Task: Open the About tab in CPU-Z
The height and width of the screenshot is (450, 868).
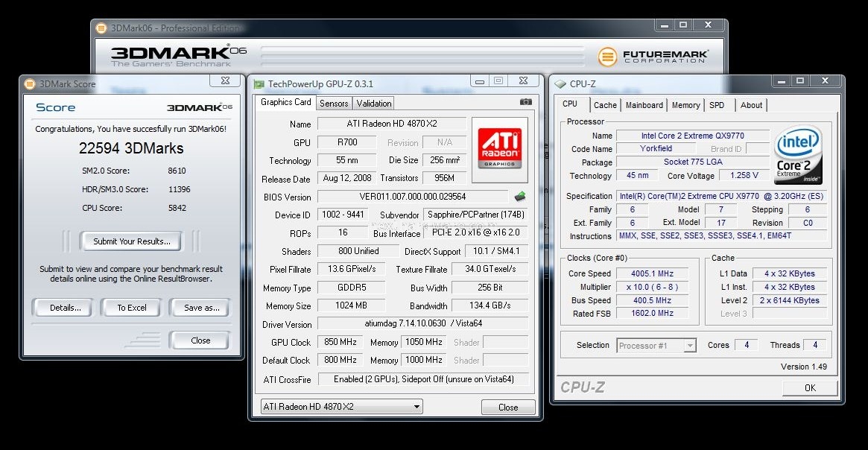Action: 751,105
